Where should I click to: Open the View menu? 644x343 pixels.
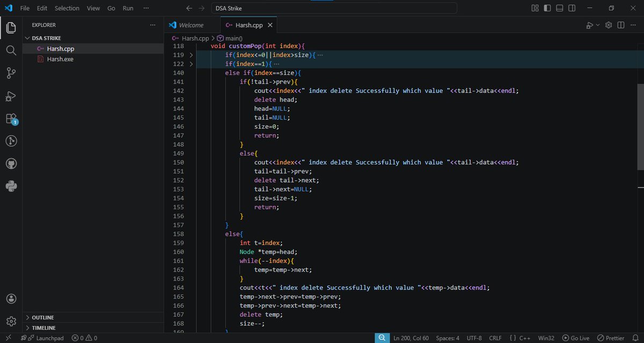(x=93, y=8)
